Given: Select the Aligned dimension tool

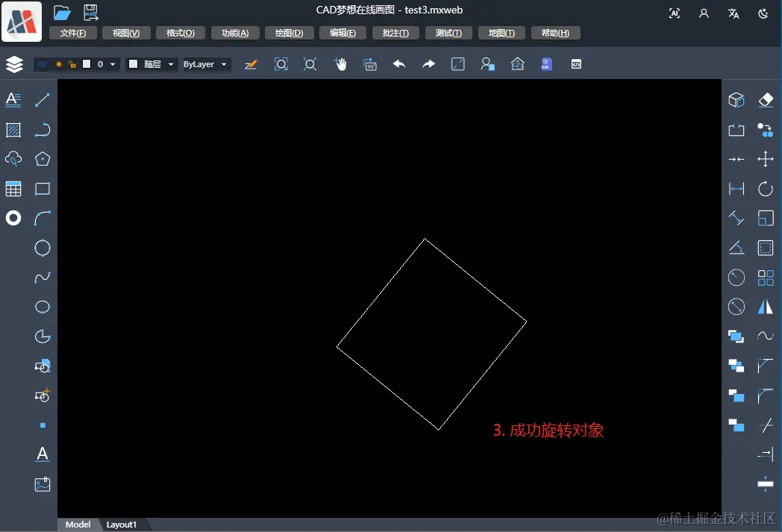Looking at the screenshot, I should click(736, 219).
